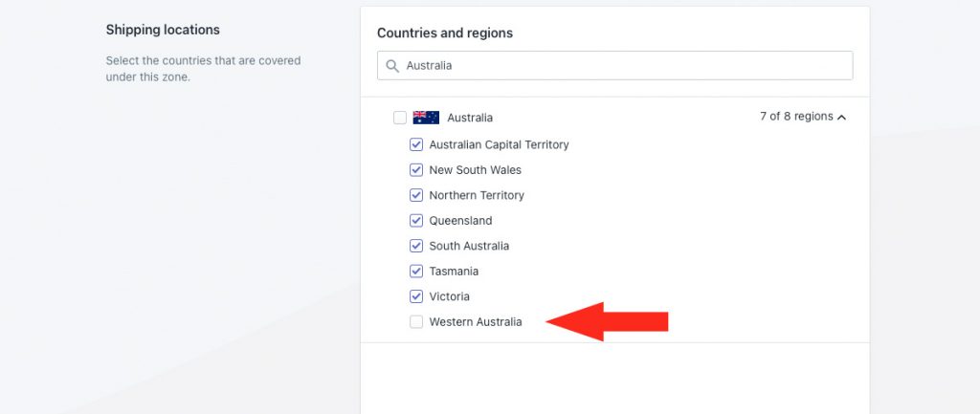Collapse the 7 of 8 regions chevron

841,118
